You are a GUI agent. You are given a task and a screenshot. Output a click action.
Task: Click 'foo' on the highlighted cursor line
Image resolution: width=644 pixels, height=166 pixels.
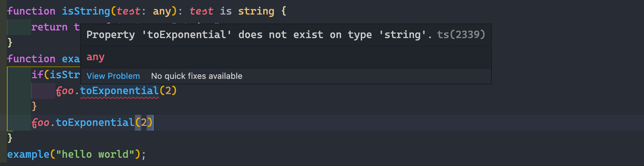[x=40, y=122]
